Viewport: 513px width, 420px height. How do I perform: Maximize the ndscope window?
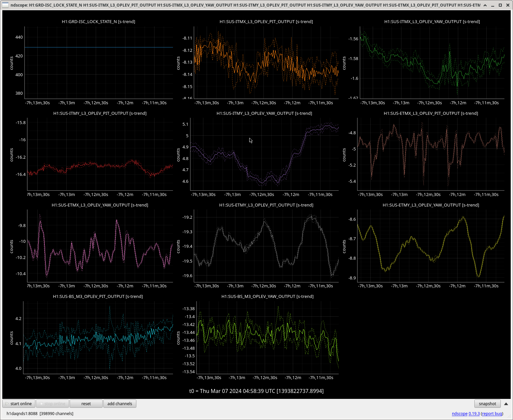(x=500, y=5)
